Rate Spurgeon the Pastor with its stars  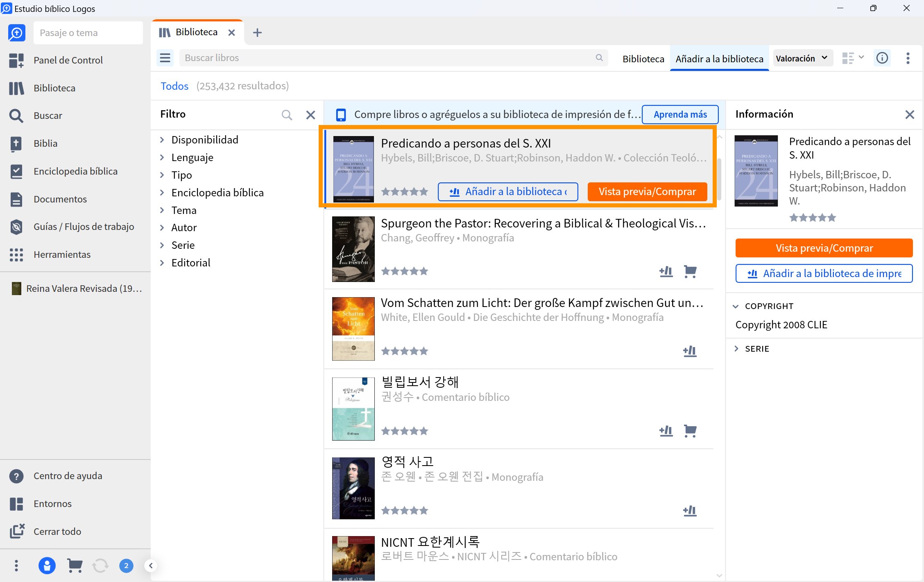(x=404, y=271)
